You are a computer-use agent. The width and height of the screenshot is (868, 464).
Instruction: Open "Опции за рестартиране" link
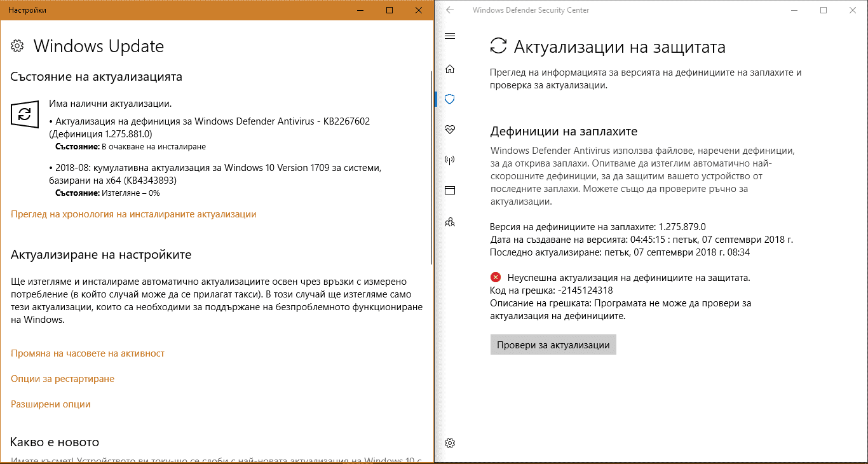pyautogui.click(x=62, y=379)
